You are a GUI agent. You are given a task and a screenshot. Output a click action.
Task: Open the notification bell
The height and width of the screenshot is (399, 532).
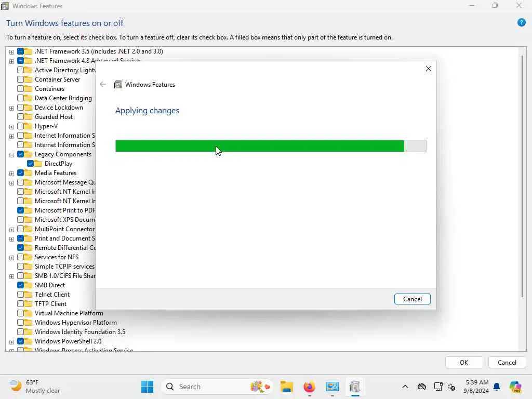click(x=497, y=387)
